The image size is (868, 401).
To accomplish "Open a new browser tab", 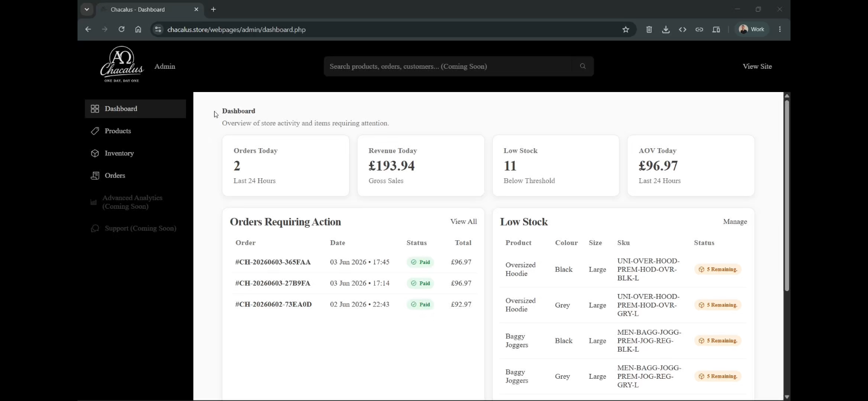I will click(x=214, y=9).
